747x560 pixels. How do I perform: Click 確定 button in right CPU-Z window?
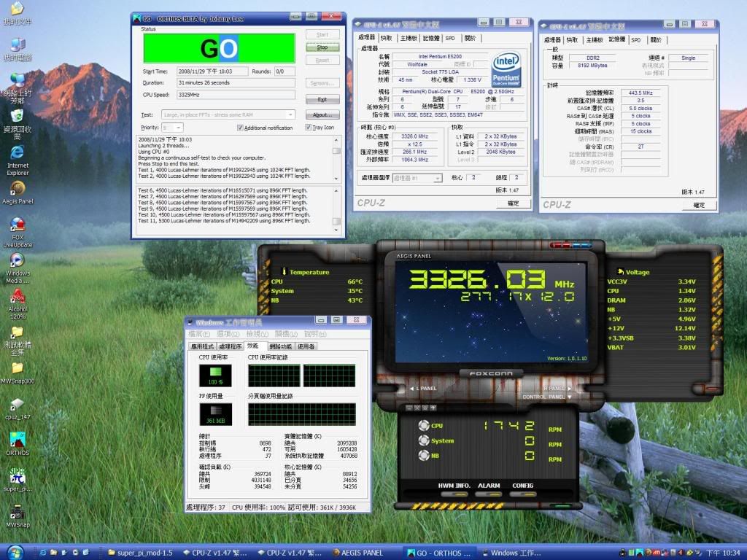click(x=699, y=205)
